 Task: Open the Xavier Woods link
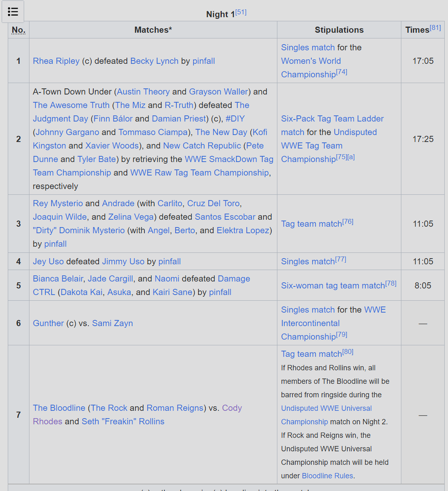click(x=112, y=146)
